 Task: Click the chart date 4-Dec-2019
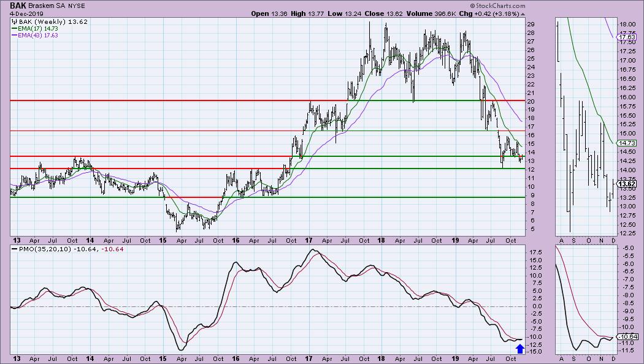click(x=25, y=13)
